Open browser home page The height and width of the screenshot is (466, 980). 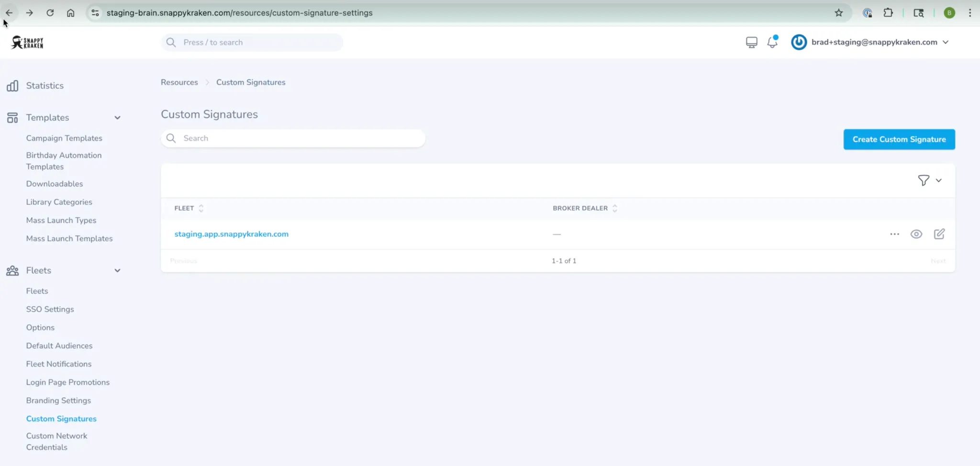pyautogui.click(x=71, y=13)
